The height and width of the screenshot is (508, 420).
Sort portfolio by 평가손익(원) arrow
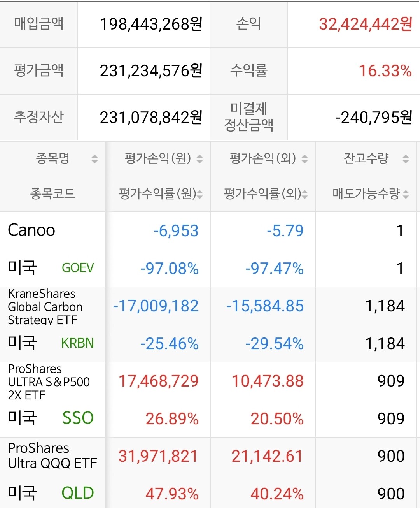(200, 159)
